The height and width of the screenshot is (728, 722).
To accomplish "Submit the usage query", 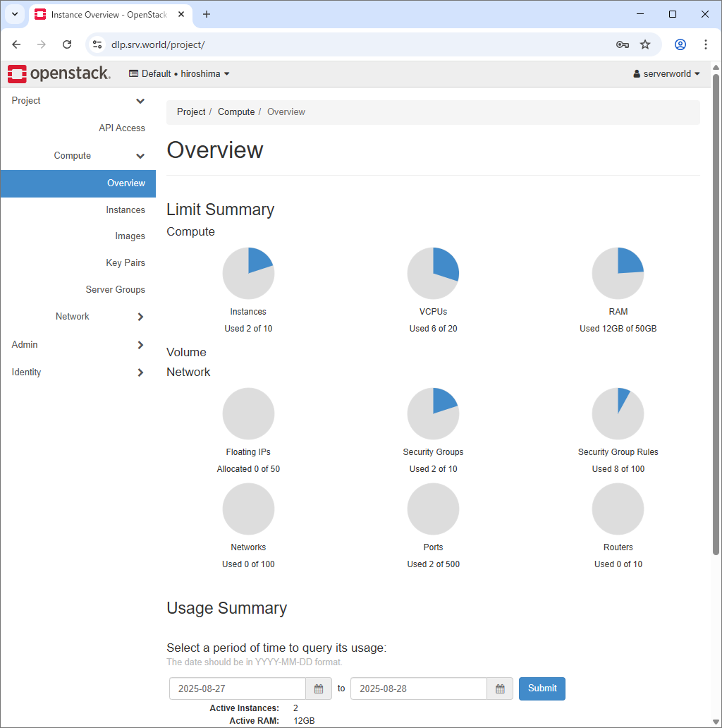I will point(541,688).
